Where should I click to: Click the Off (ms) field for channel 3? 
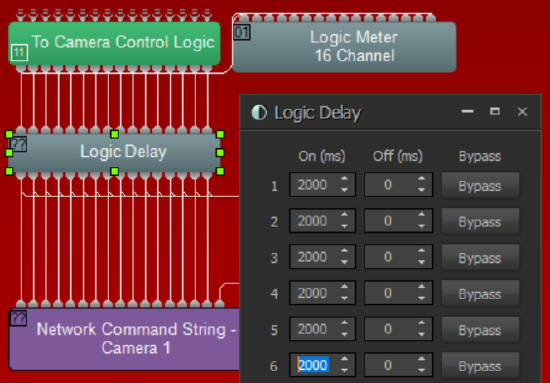coord(398,257)
